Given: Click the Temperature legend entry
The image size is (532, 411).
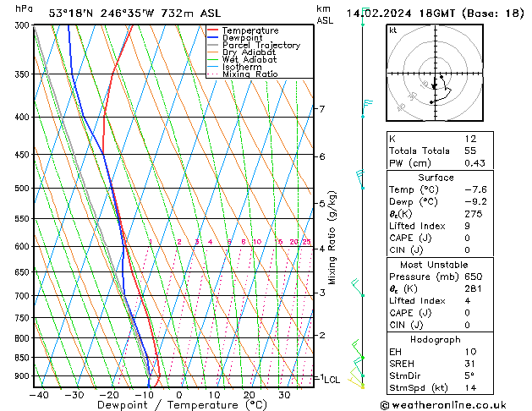Looking at the screenshot, I should coord(250,30).
